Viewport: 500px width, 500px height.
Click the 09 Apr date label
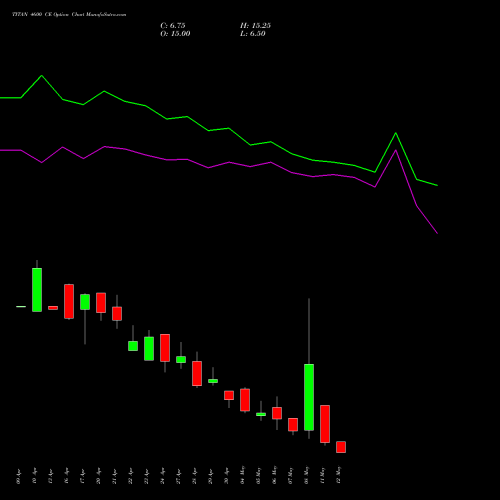[19, 477]
